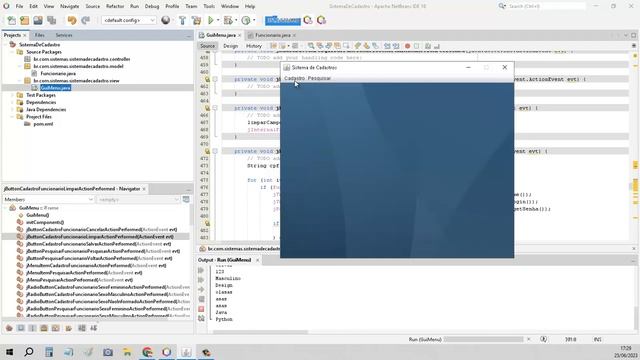Viewport: 640px width, 360px height.
Task: Select Funcionario.java in Projects tree
Action: [x=58, y=73]
